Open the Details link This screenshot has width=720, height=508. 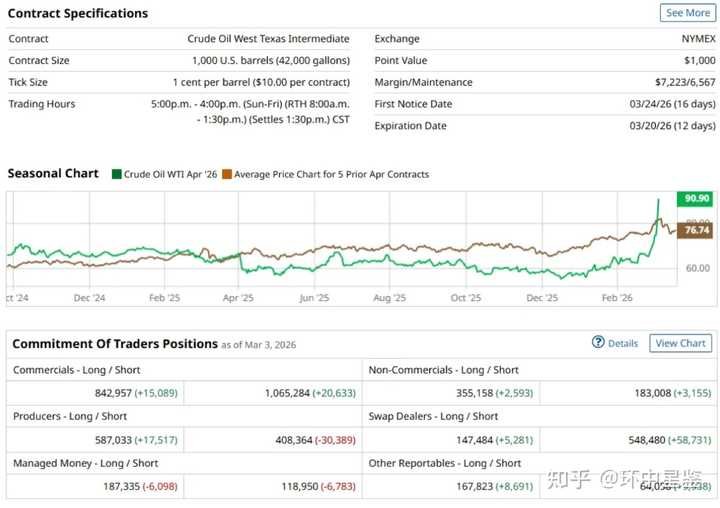click(622, 343)
